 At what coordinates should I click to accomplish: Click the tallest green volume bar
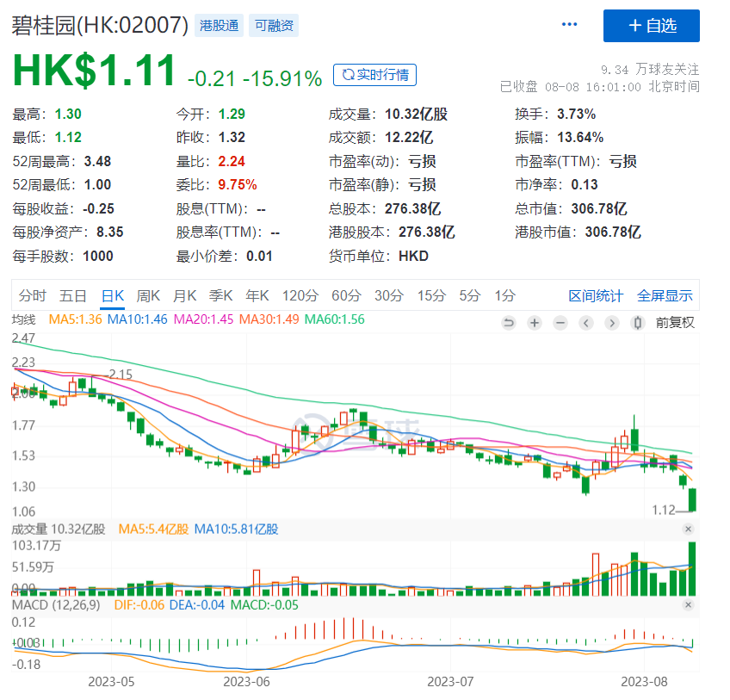pyautogui.click(x=692, y=568)
